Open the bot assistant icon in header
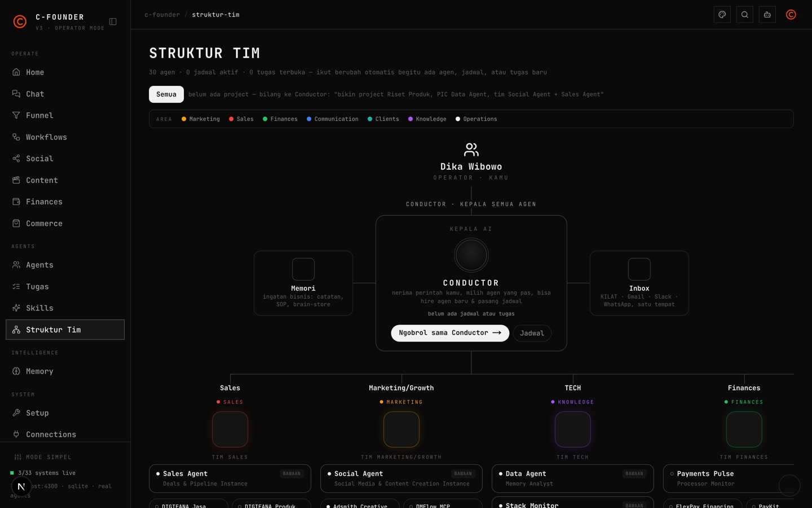 pos(767,15)
